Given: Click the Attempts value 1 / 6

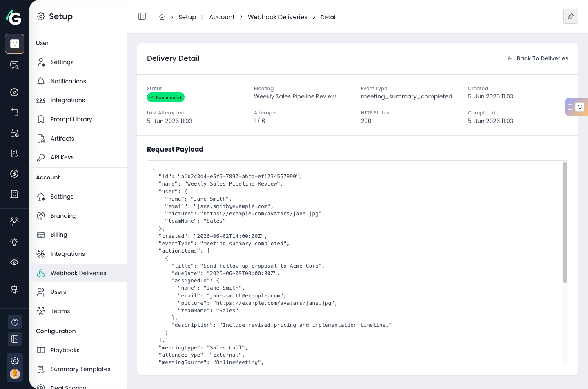Looking at the screenshot, I should [259, 121].
